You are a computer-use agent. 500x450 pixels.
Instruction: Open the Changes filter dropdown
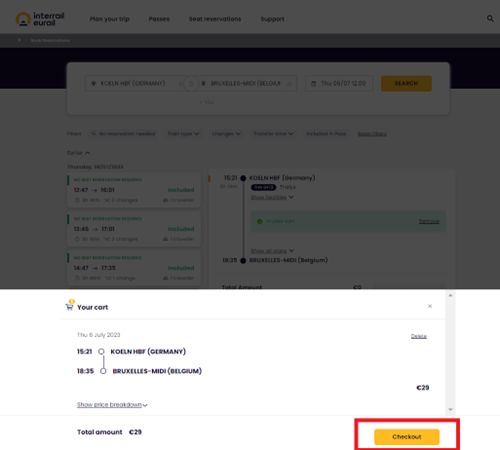(x=226, y=134)
